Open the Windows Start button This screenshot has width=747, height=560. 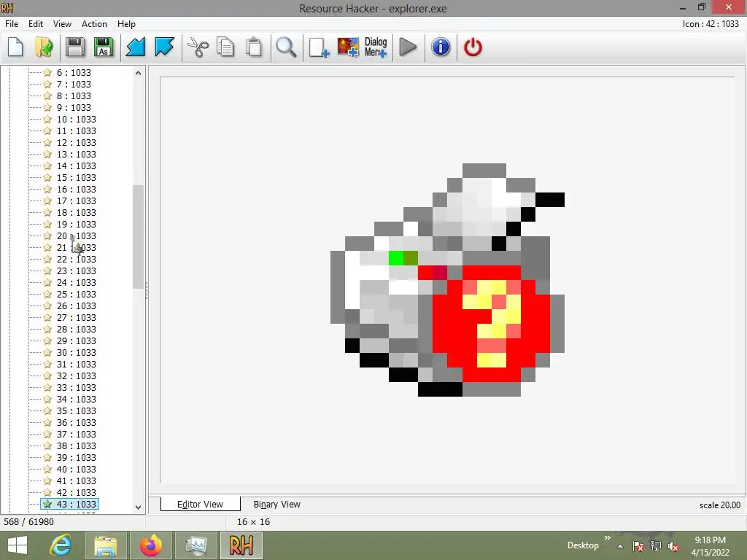(18, 545)
